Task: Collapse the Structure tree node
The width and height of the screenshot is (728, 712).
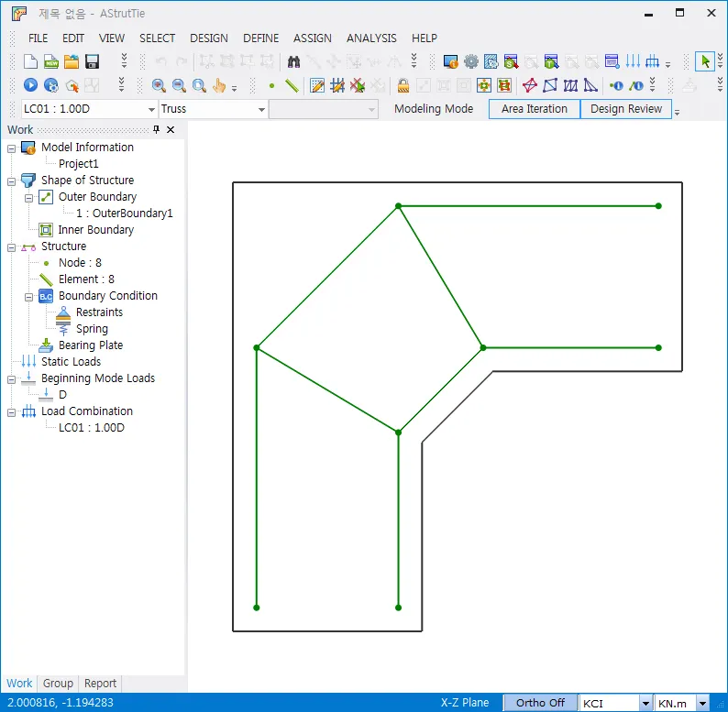Action: click(11, 247)
